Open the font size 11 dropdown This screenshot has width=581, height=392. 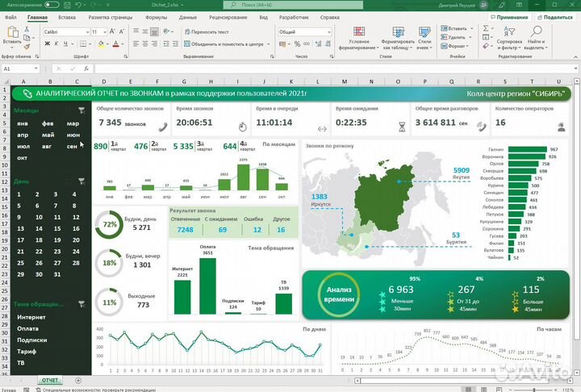tap(105, 32)
